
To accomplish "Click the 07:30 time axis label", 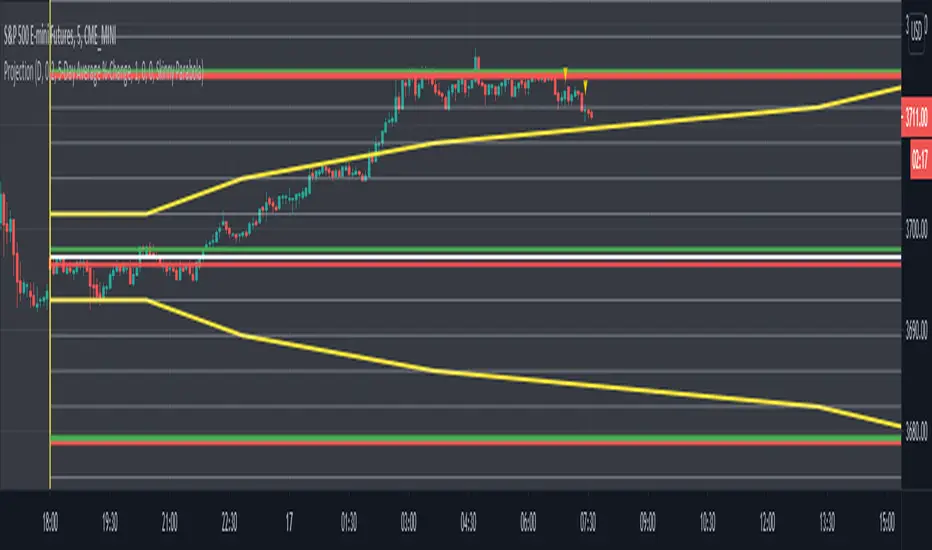I will point(588,522).
